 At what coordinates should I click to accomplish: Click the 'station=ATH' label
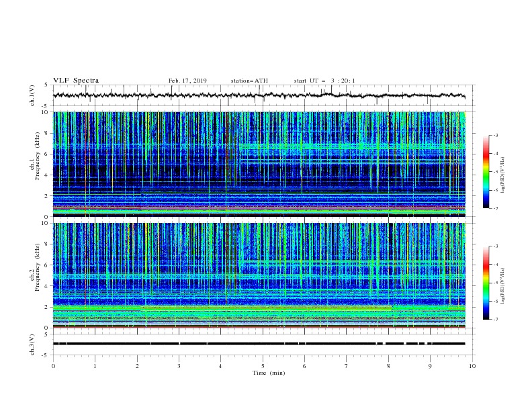click(249, 81)
